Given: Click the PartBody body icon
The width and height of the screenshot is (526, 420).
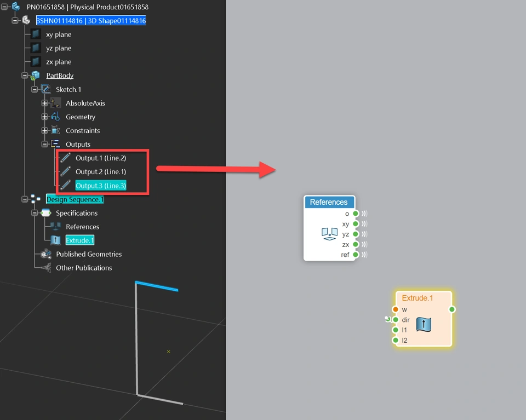Looking at the screenshot, I should pos(35,76).
